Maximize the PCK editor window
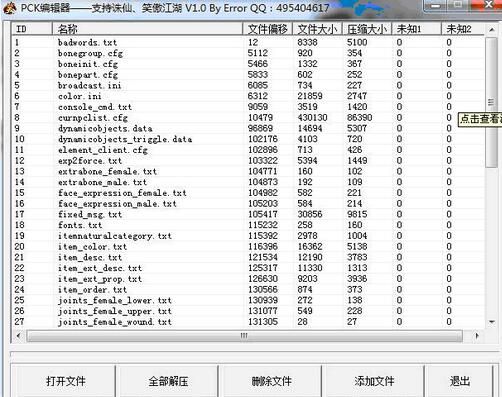 pyautogui.click(x=458, y=5)
